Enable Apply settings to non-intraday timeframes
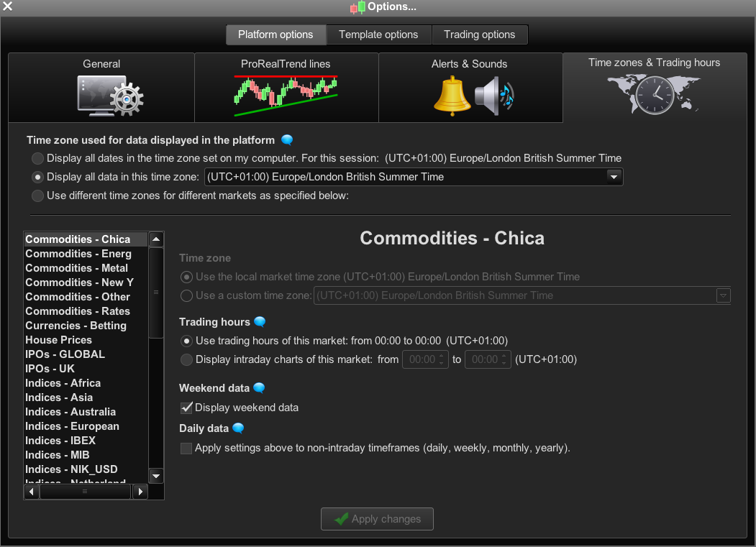The width and height of the screenshot is (756, 547). point(186,449)
